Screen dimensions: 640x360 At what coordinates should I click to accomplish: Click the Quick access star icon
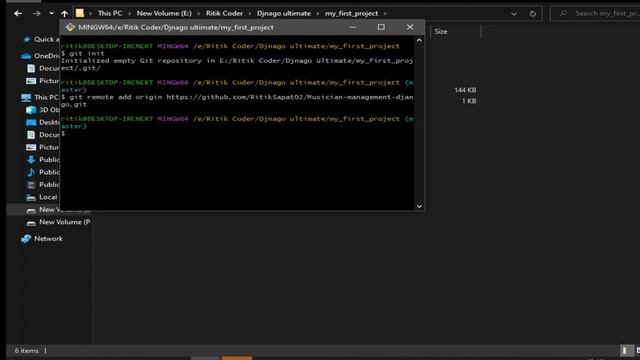27,39
